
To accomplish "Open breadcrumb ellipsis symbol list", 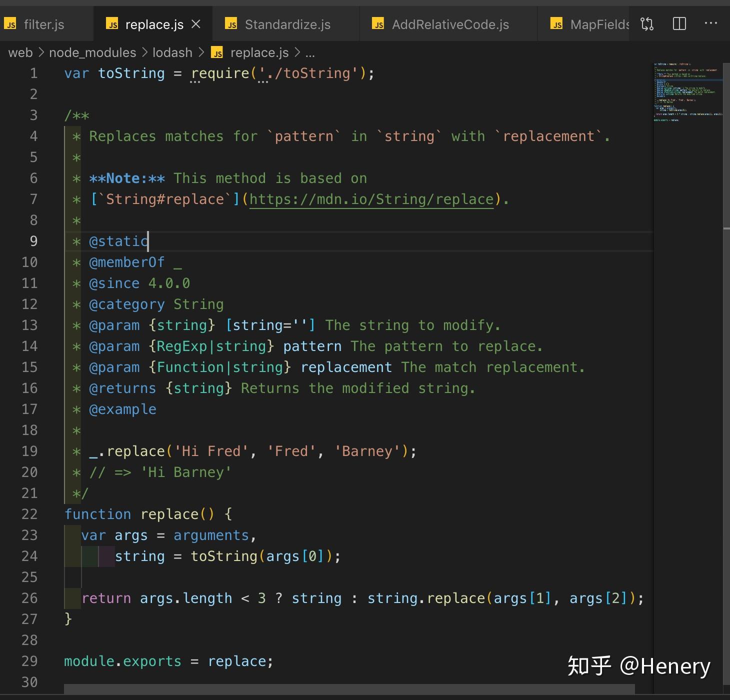I will (310, 53).
